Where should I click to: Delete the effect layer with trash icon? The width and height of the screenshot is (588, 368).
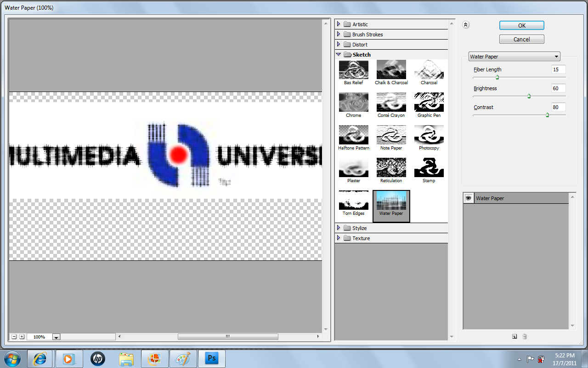[525, 336]
